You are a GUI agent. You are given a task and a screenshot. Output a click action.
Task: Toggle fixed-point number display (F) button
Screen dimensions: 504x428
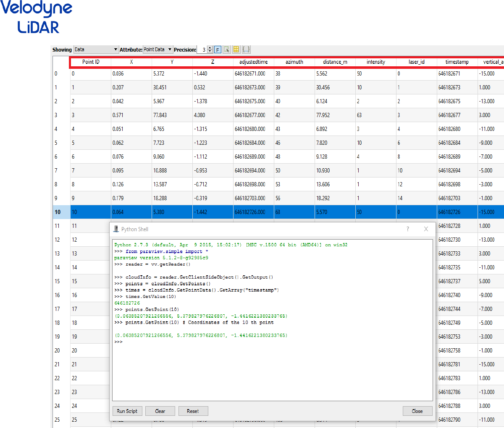tap(218, 50)
